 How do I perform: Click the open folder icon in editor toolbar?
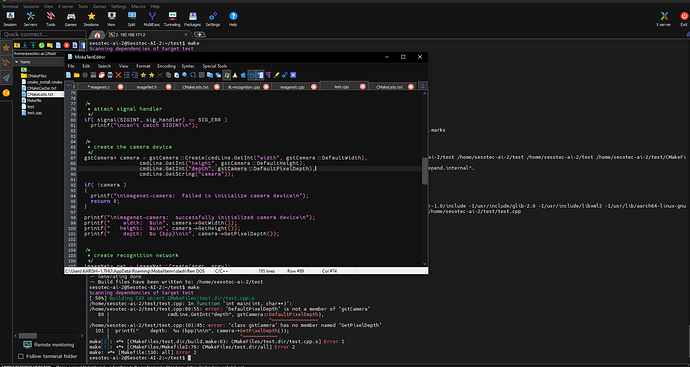coord(77,75)
